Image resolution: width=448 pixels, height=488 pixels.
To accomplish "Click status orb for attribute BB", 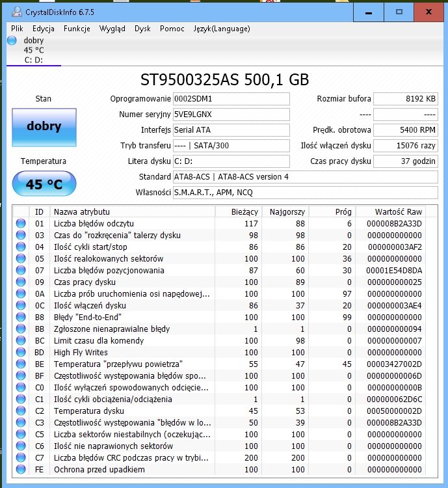I will tap(21, 329).
